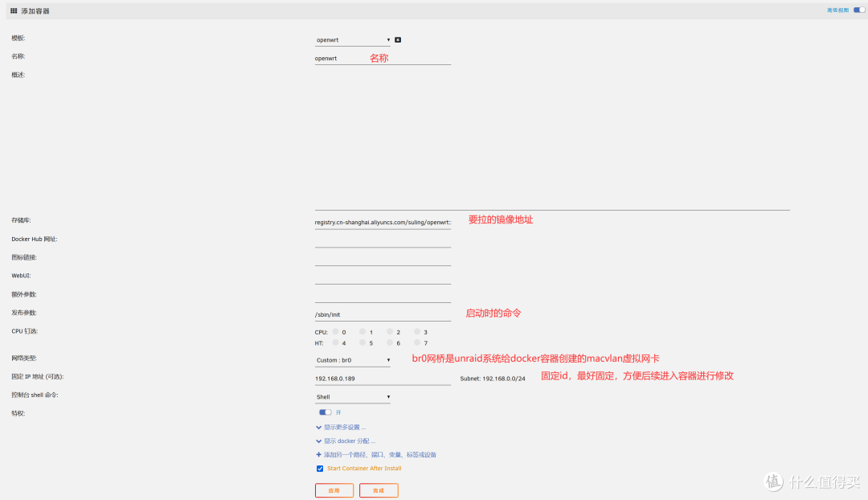Click the plus icon to add another path
Screen dimensions: 868x500
coord(319,454)
